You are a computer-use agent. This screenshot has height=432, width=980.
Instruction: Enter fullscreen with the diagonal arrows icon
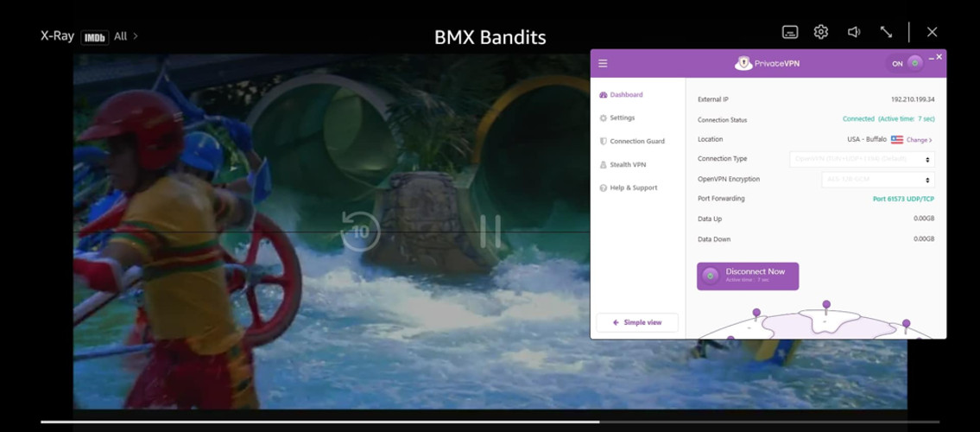tap(886, 32)
